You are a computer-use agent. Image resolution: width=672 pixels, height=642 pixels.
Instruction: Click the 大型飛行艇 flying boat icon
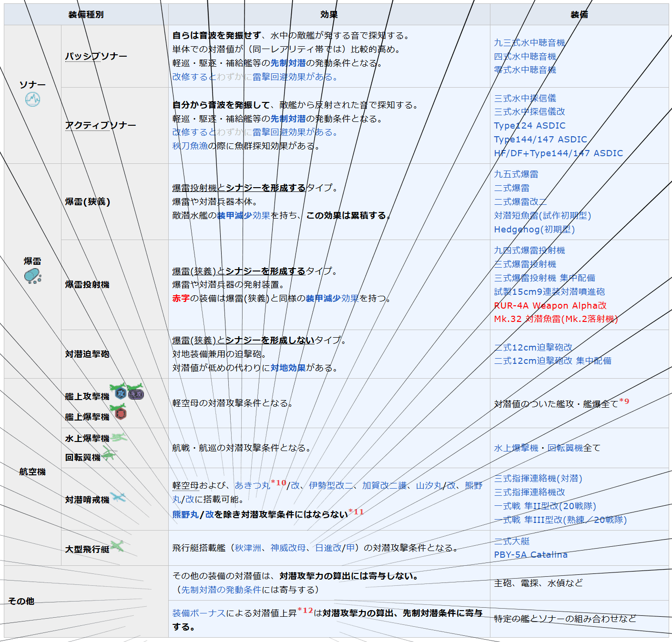[117, 546]
